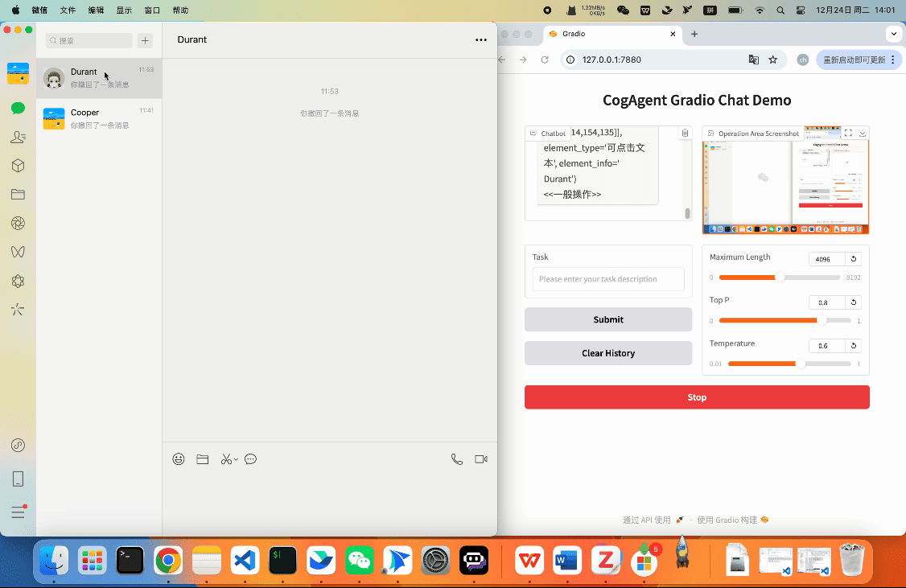
Task: Clear the Chatbot with the trash icon
Action: (685, 133)
